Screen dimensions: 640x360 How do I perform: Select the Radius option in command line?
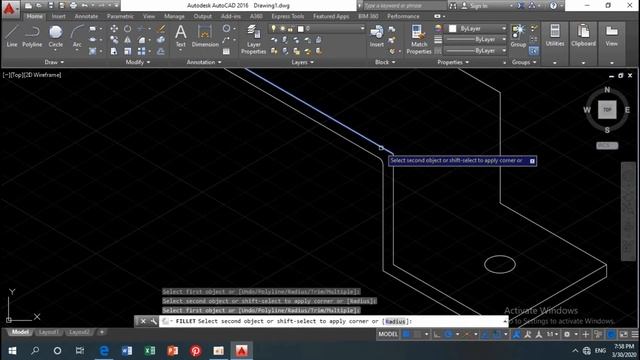click(x=395, y=322)
